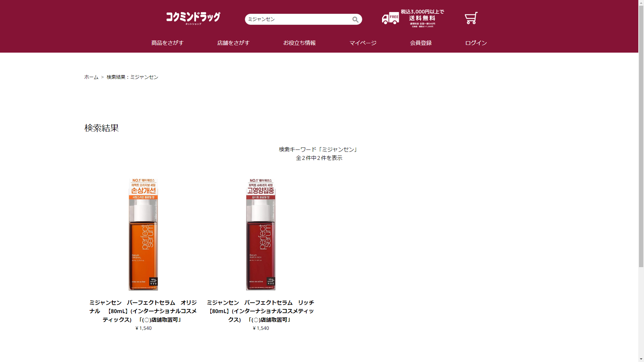Open the 店舗をさがす menu

point(233,43)
